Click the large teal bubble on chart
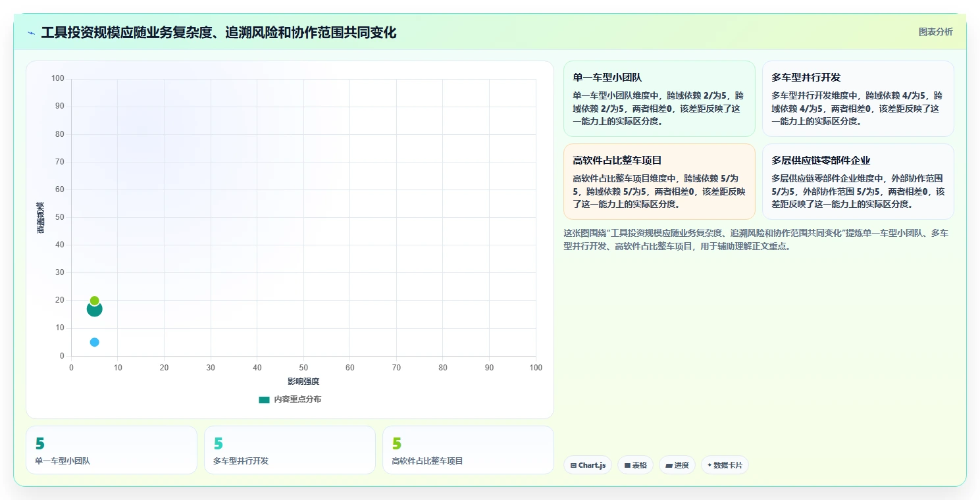The height and width of the screenshot is (500, 980). click(x=94, y=309)
